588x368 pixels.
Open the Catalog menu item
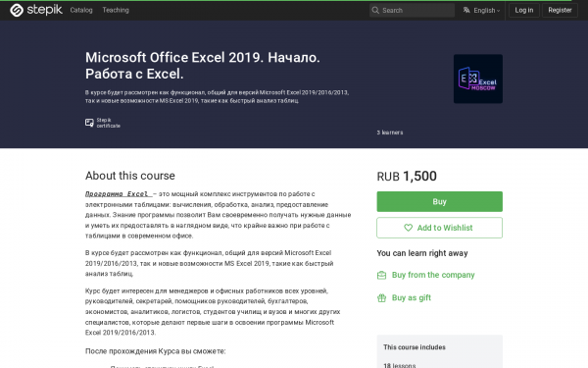pos(81,10)
